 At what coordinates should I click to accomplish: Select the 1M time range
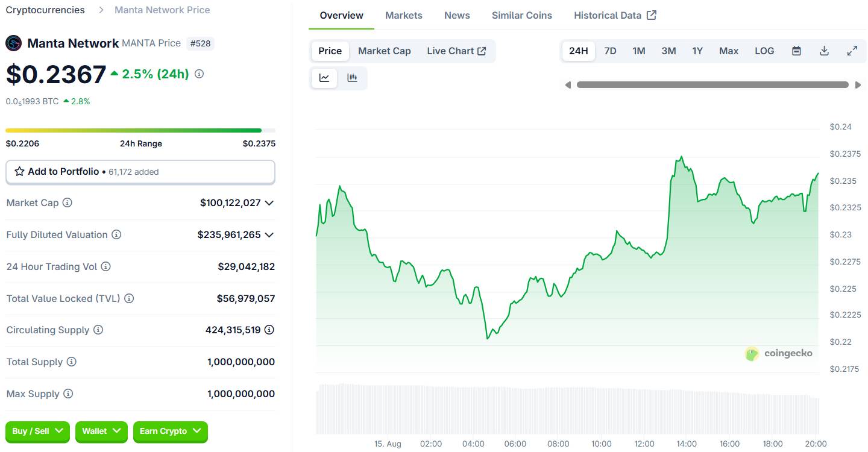[x=639, y=51]
